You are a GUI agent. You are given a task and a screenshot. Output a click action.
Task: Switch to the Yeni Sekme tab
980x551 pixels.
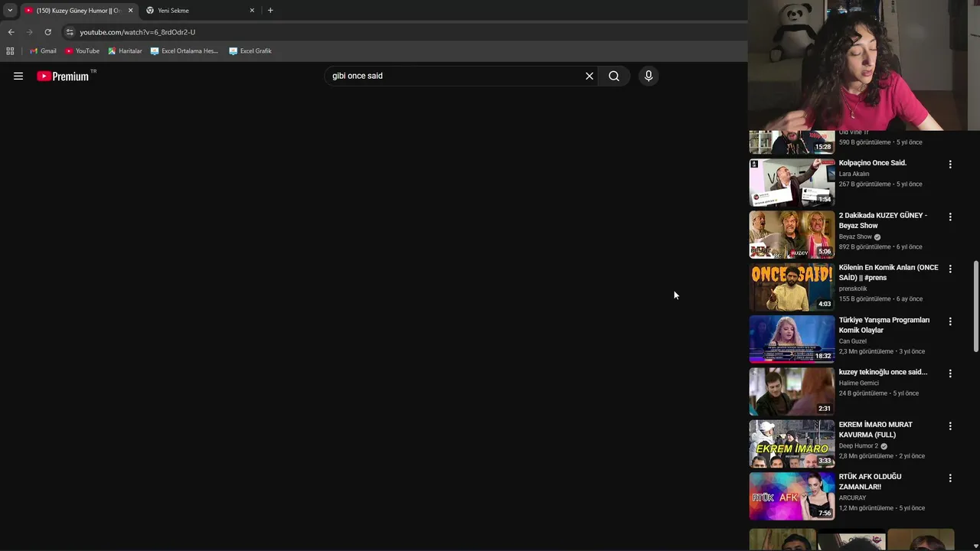pyautogui.click(x=199, y=11)
